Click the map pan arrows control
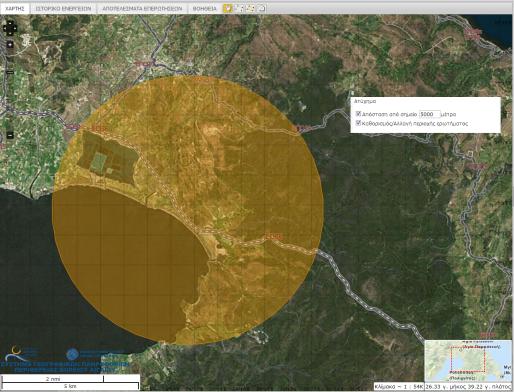 (x=9, y=28)
